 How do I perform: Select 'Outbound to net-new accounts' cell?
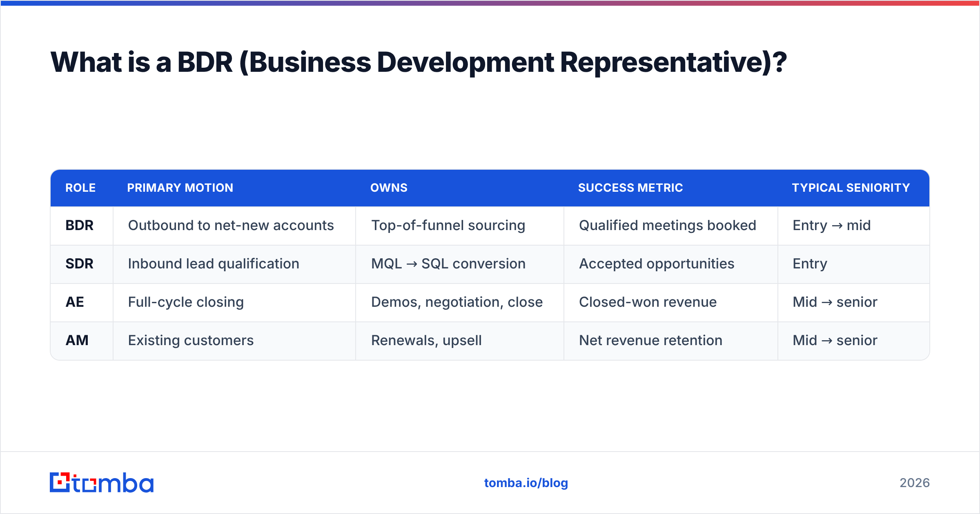(234, 226)
